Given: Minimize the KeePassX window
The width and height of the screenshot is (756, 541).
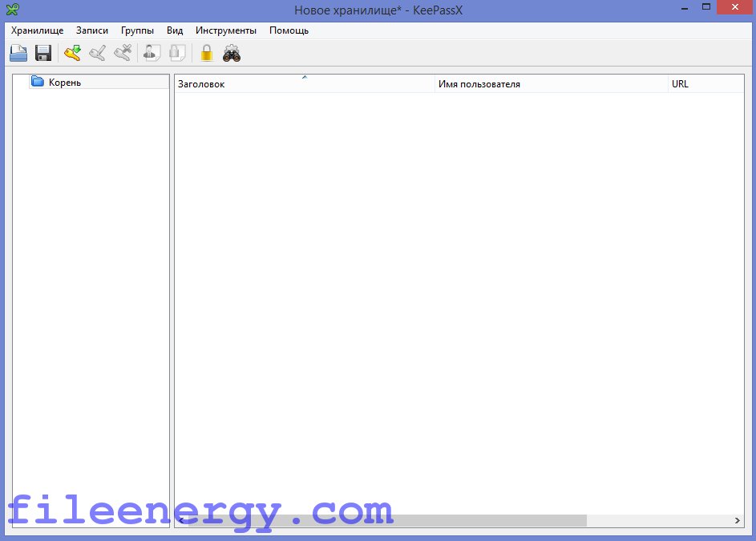Looking at the screenshot, I should (x=684, y=8).
